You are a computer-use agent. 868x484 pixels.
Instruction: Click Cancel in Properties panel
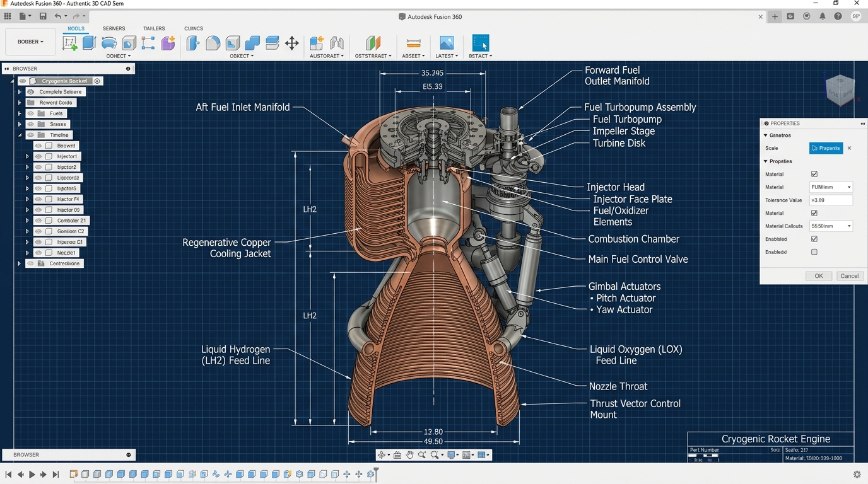(x=850, y=276)
